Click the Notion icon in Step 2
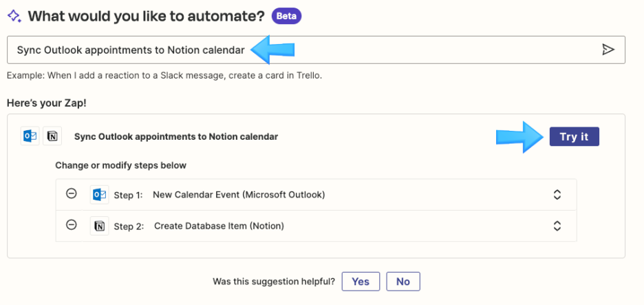This screenshot has height=305, width=644. (99, 226)
